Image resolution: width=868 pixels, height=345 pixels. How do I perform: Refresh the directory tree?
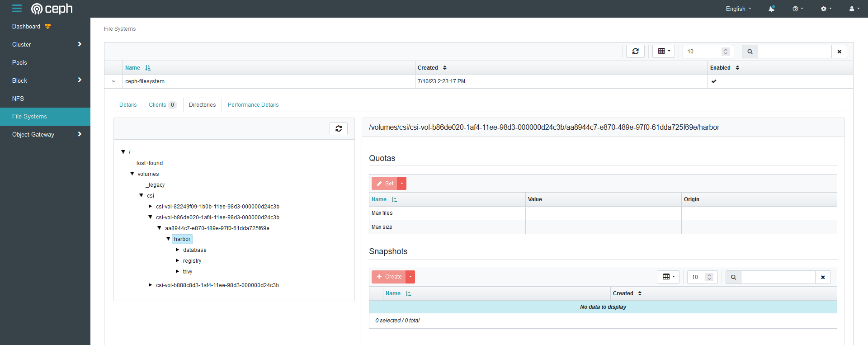(x=339, y=128)
